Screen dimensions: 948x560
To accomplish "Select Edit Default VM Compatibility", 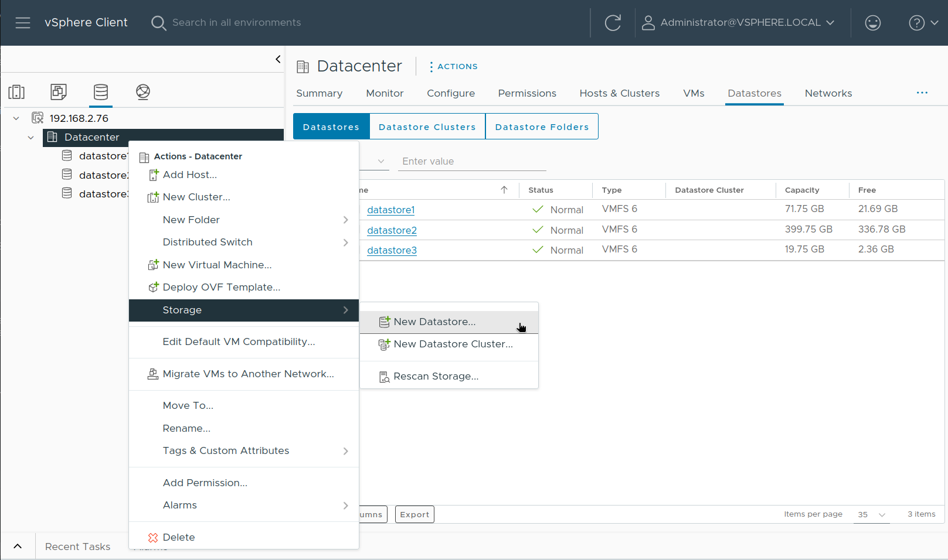I will (x=244, y=342).
